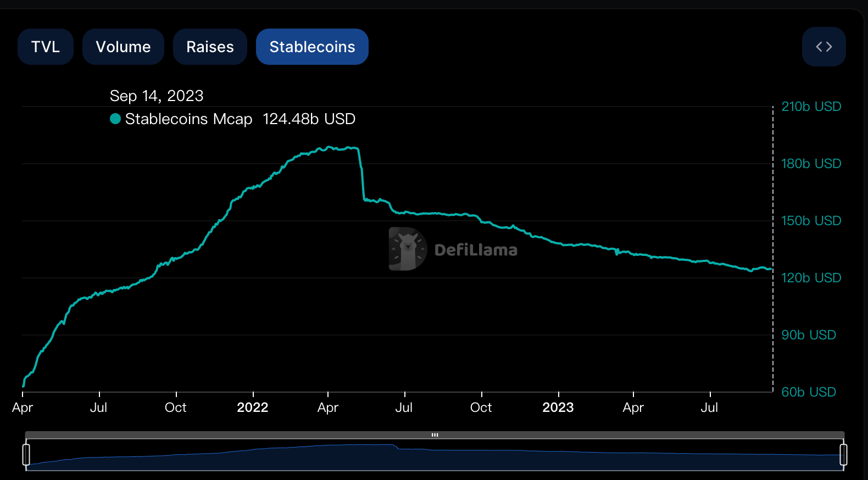Switch to the TVL tab
The image size is (868, 480).
46,47
